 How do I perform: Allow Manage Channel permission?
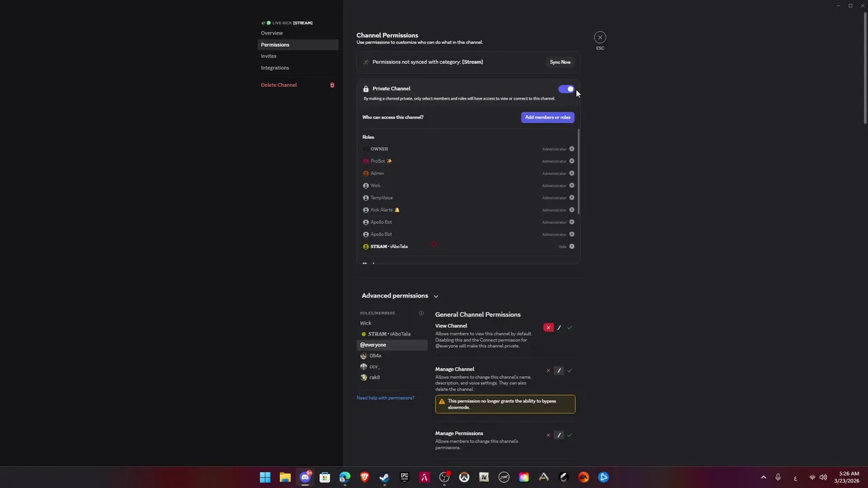[x=570, y=371]
